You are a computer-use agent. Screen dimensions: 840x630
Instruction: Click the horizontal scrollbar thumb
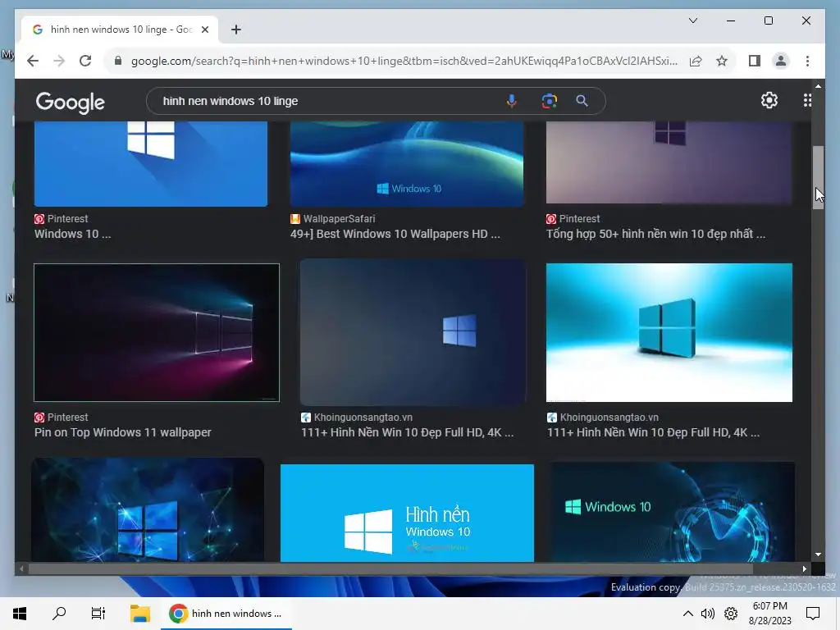[x=390, y=569]
